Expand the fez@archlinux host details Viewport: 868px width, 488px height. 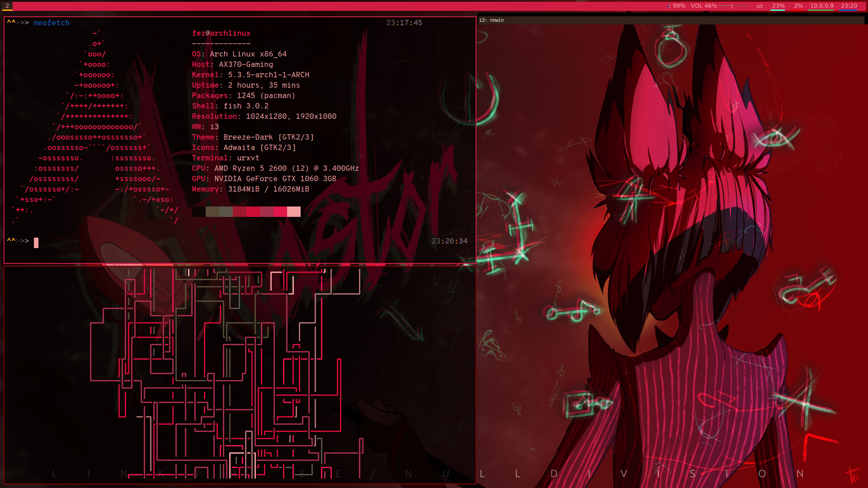(221, 33)
